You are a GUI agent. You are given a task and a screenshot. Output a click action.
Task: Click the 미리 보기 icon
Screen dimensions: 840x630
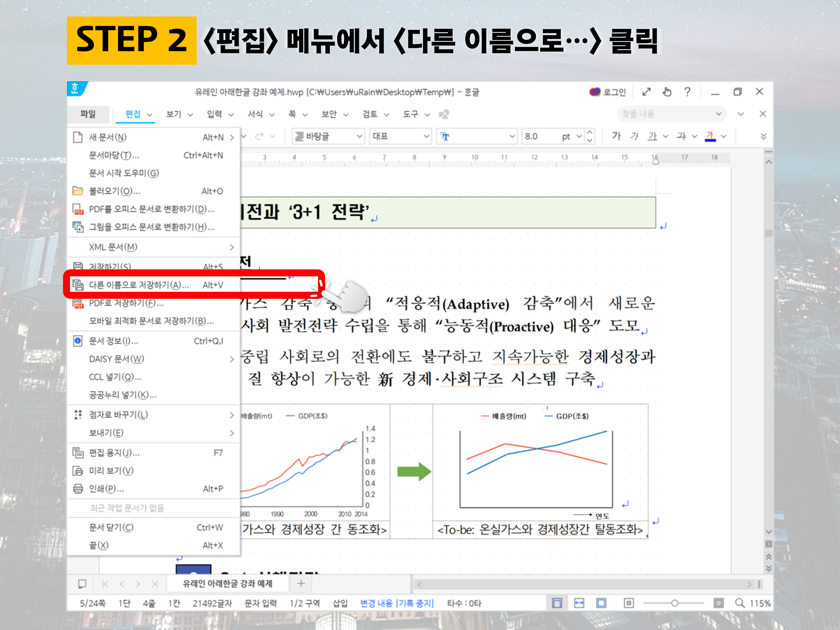coord(78,471)
